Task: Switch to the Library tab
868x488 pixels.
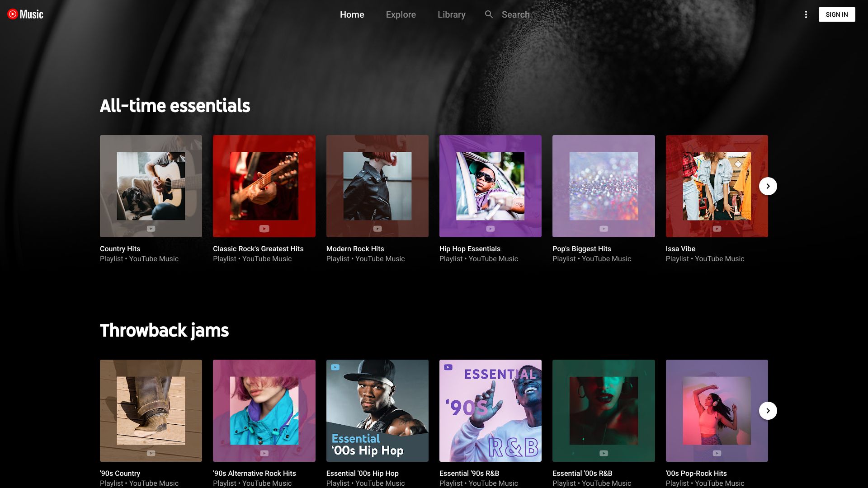Action: (x=452, y=14)
